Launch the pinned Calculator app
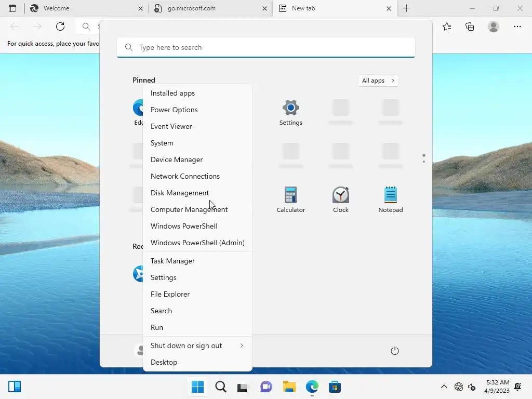Screen dimensions: 532x399 [291, 200]
